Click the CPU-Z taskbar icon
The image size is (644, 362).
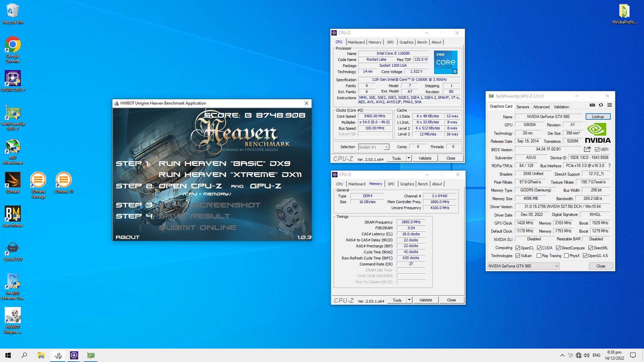click(x=74, y=355)
